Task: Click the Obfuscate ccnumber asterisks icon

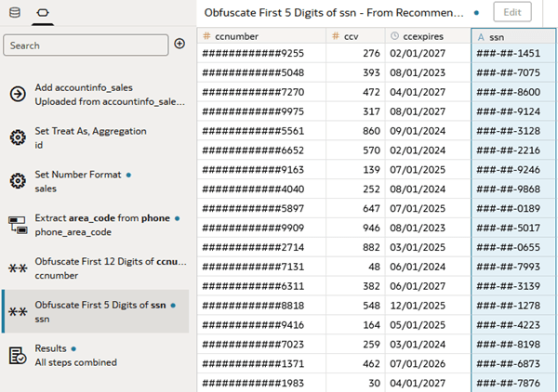Action: (18, 268)
